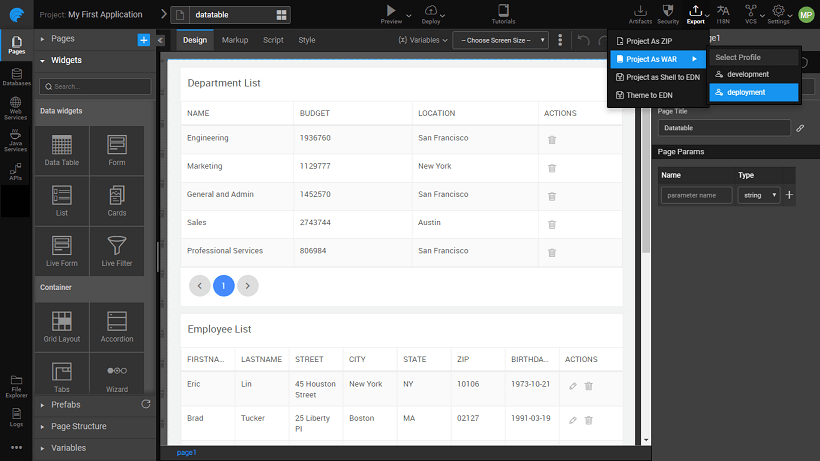Open the Web Services sidebar section
The height and width of the screenshot is (461, 820).
[x=16, y=108]
